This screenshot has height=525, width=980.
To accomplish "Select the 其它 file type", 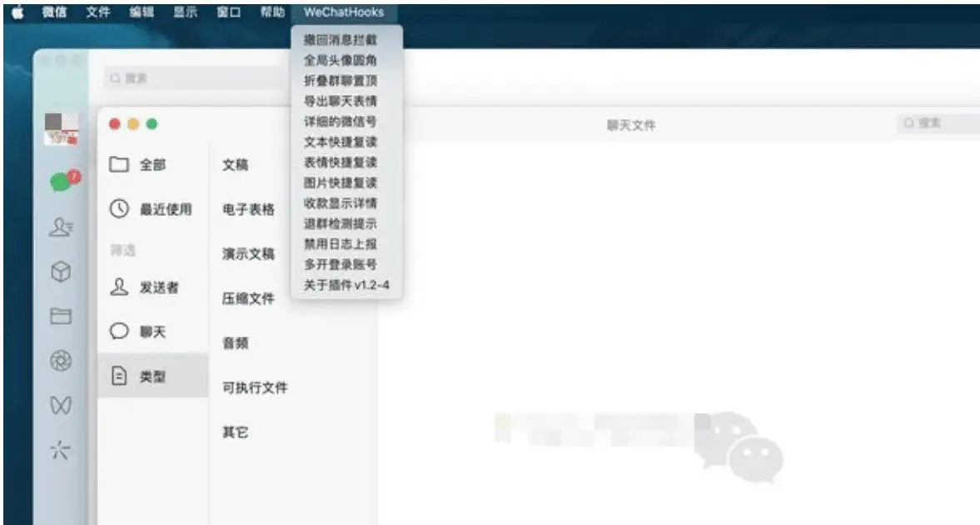I will [x=236, y=432].
